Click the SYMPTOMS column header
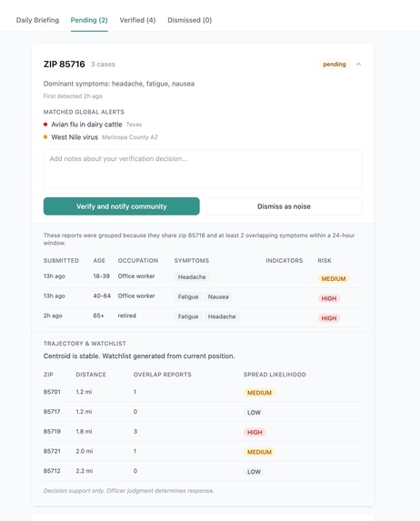The image size is (420, 521). pyautogui.click(x=192, y=260)
